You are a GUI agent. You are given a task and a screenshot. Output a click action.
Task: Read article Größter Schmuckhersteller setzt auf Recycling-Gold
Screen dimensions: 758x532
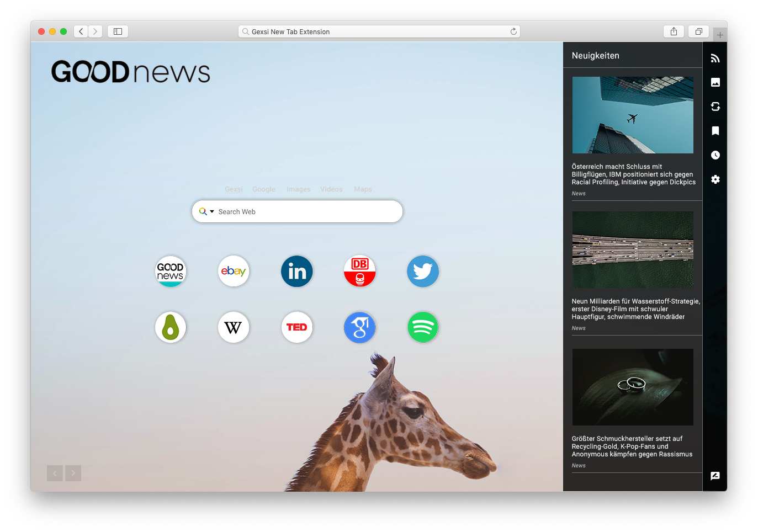[x=632, y=446]
